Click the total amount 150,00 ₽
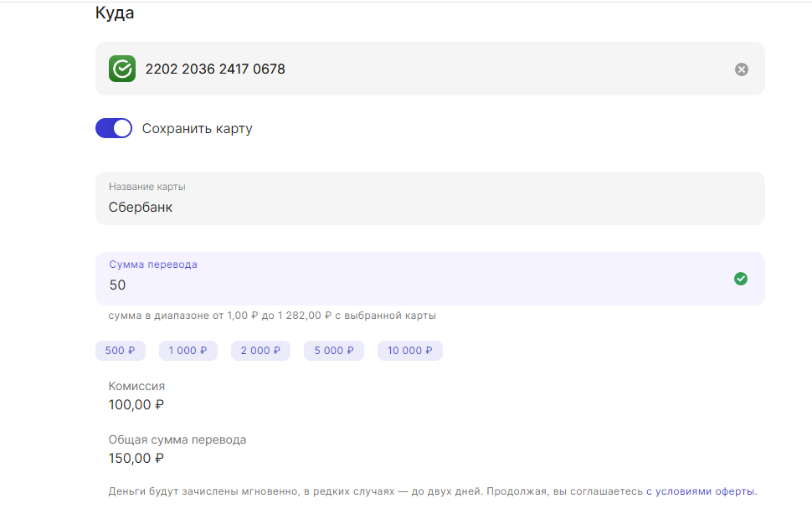812x524 pixels. click(x=136, y=458)
